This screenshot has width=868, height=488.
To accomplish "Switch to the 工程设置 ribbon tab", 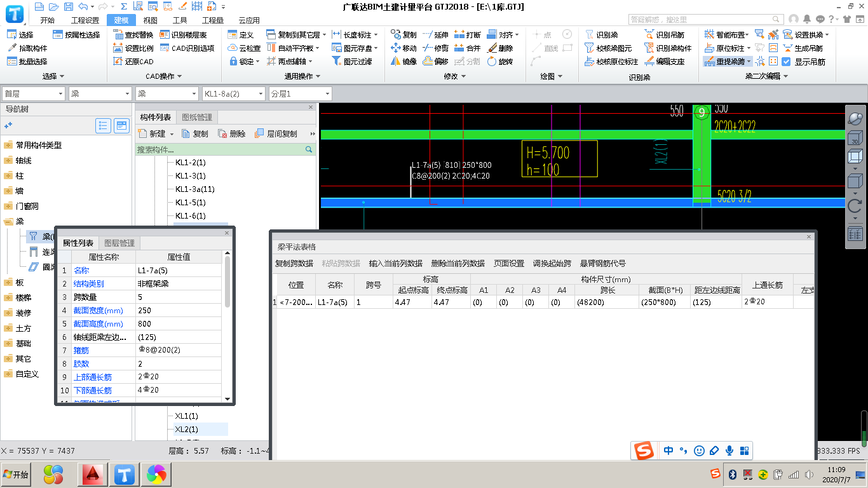I will click(85, 20).
